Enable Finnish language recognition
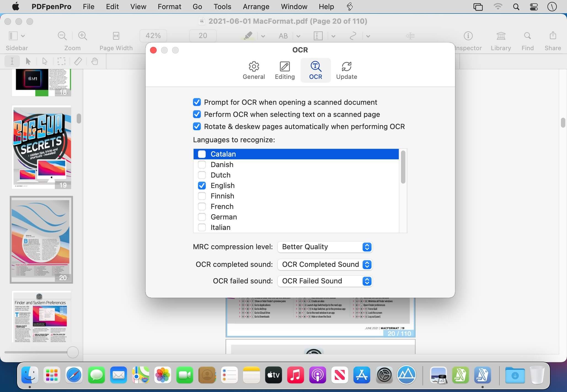The image size is (567, 392). click(202, 196)
